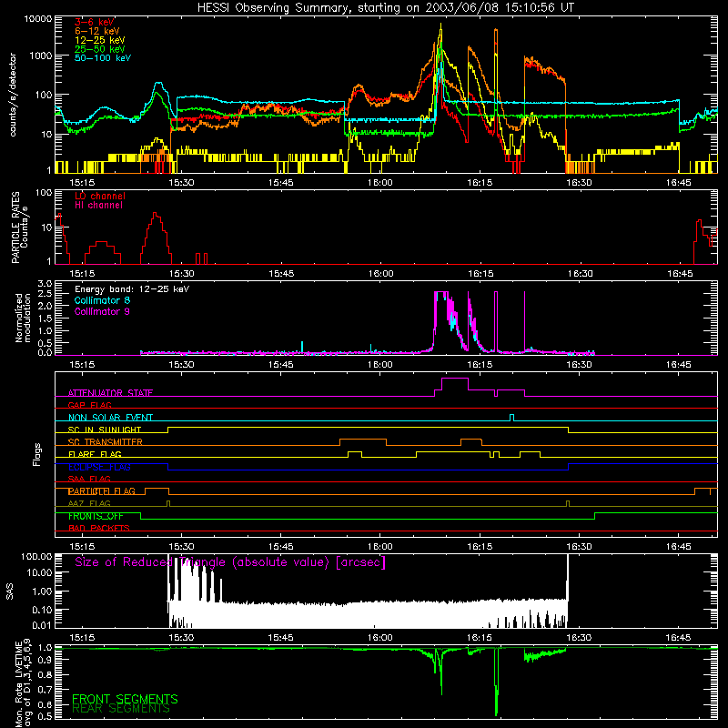The height and width of the screenshot is (728, 728).
Task: Select the 'PARTICLE FLAG' label
Action: click(102, 491)
